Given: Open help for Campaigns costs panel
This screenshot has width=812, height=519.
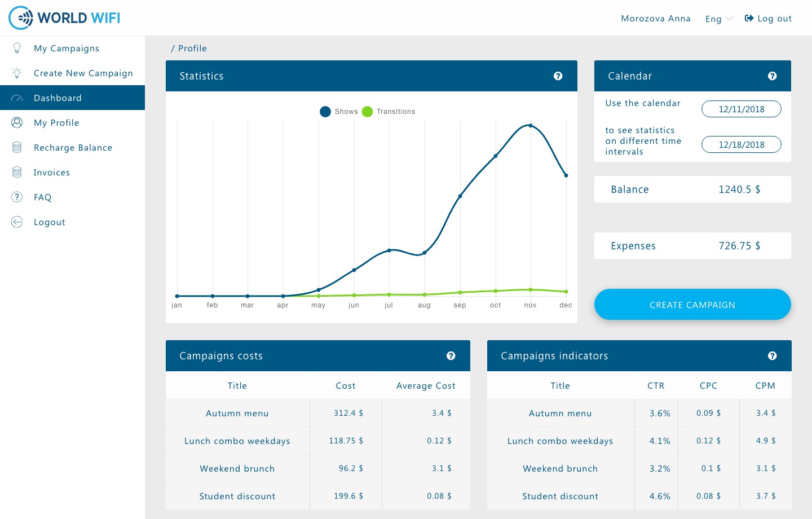Looking at the screenshot, I should click(x=451, y=356).
